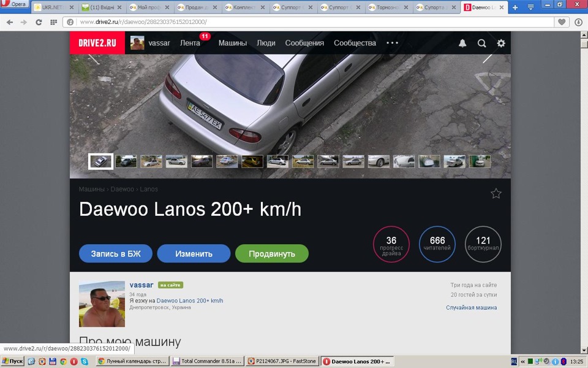
Task: Switch to the UKR.NET tab
Action: pos(52,7)
